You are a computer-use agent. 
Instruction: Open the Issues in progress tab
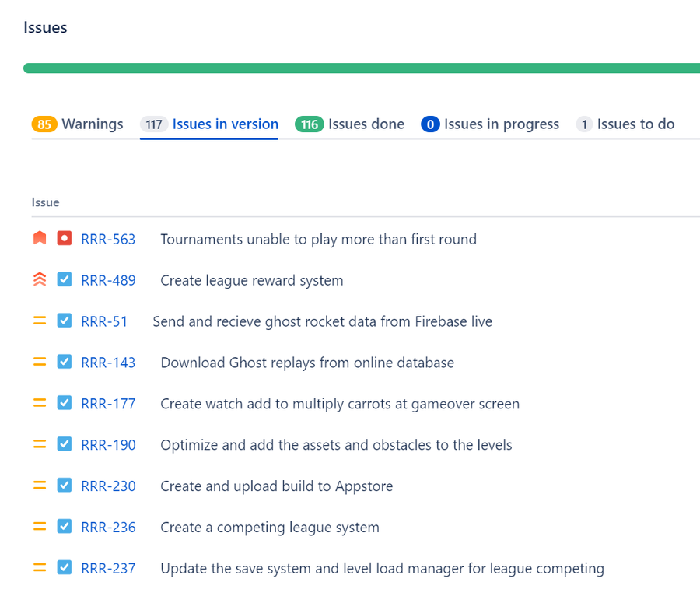click(490, 124)
